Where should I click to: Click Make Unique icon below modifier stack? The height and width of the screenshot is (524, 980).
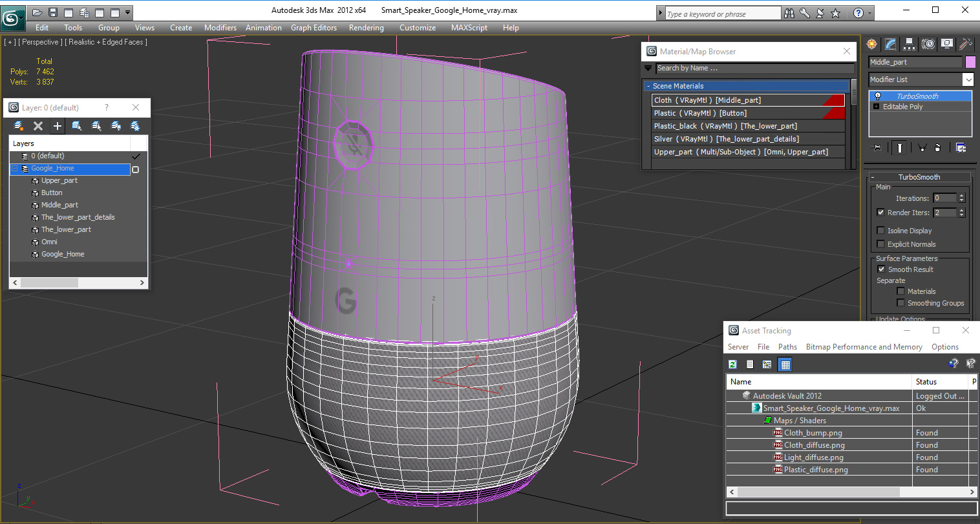[922, 148]
